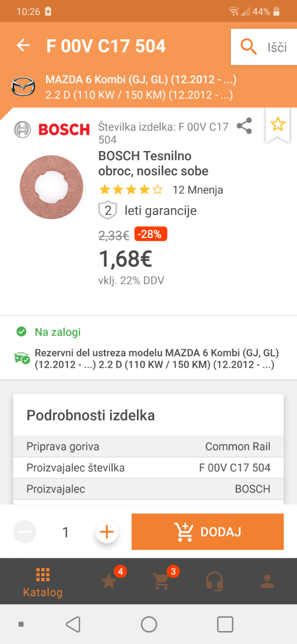Screen dimensions: 297x644
Task: Open the Bosch brand logo
Action: click(x=52, y=130)
